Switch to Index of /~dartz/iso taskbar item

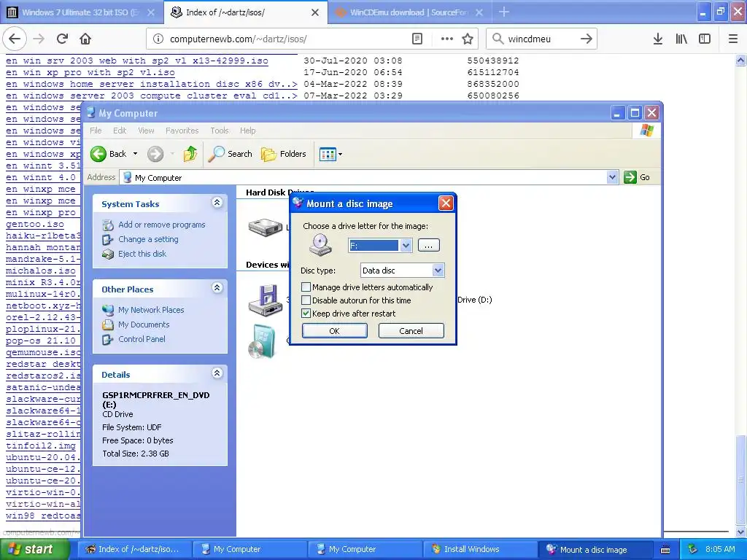tap(135, 549)
